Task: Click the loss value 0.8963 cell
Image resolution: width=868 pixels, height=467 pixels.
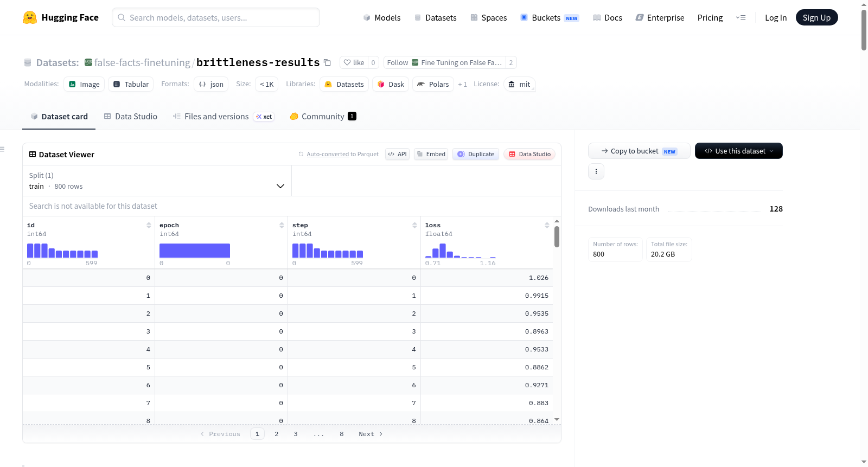Action: 487,331
